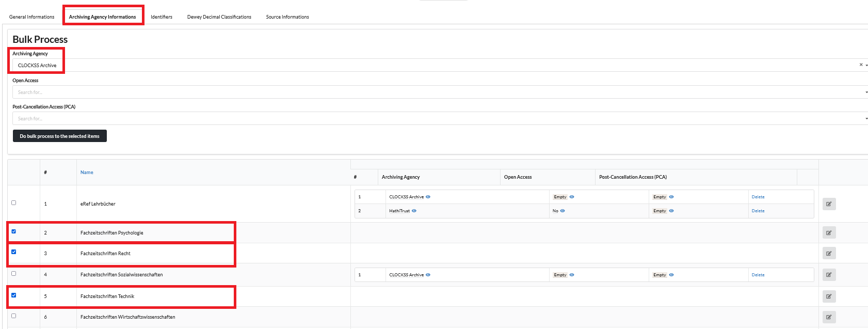Clear the CLOCKSS Archive selection with X
This screenshot has height=329, width=868.
pos(861,65)
